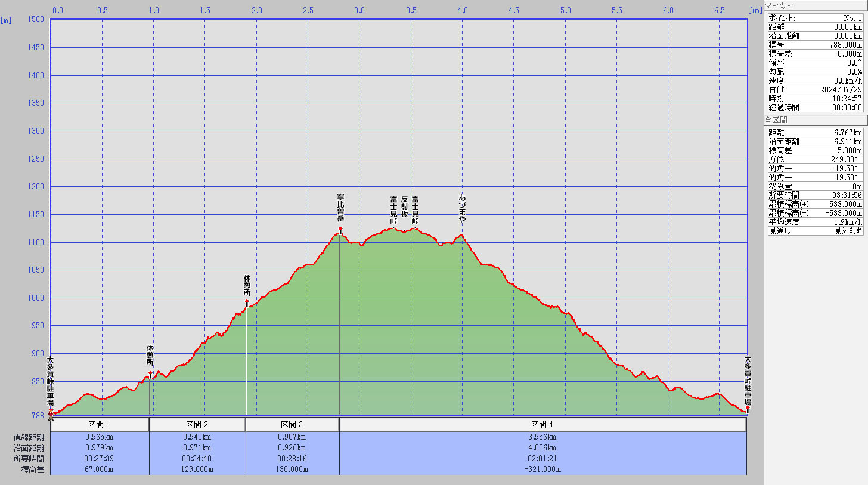Select the 区間 2 section header

click(x=197, y=424)
